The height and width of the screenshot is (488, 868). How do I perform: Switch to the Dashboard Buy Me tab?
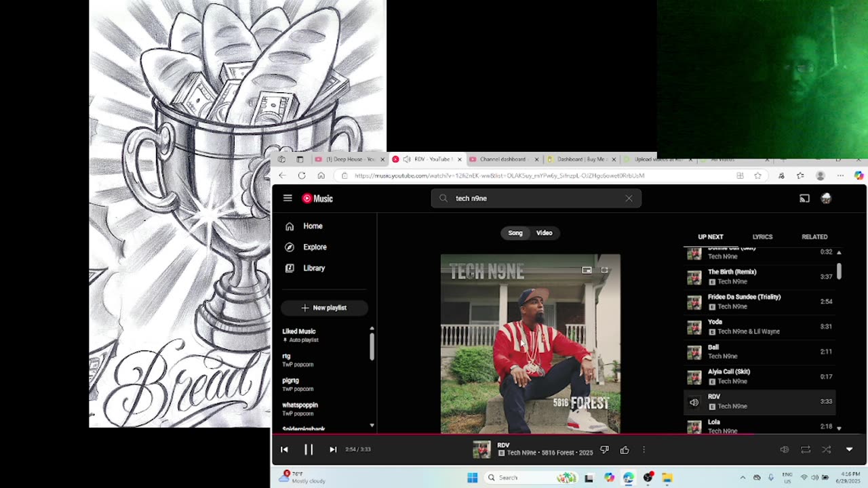(582, 159)
